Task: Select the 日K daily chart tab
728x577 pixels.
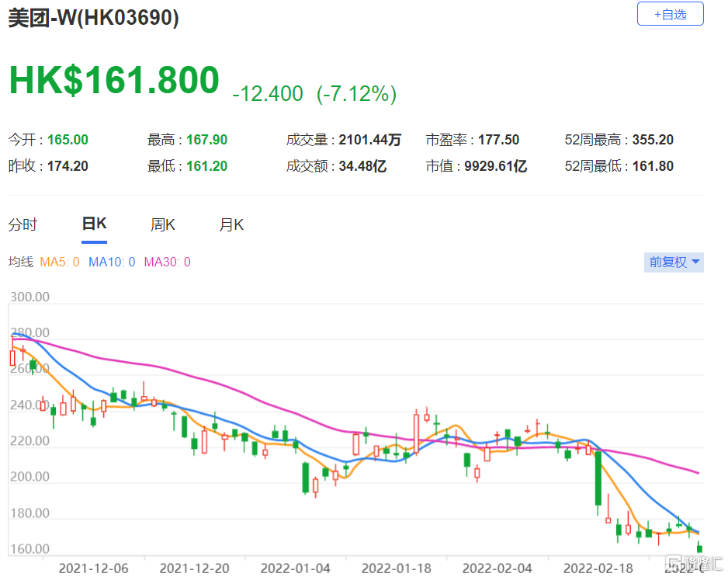Action: (x=94, y=224)
